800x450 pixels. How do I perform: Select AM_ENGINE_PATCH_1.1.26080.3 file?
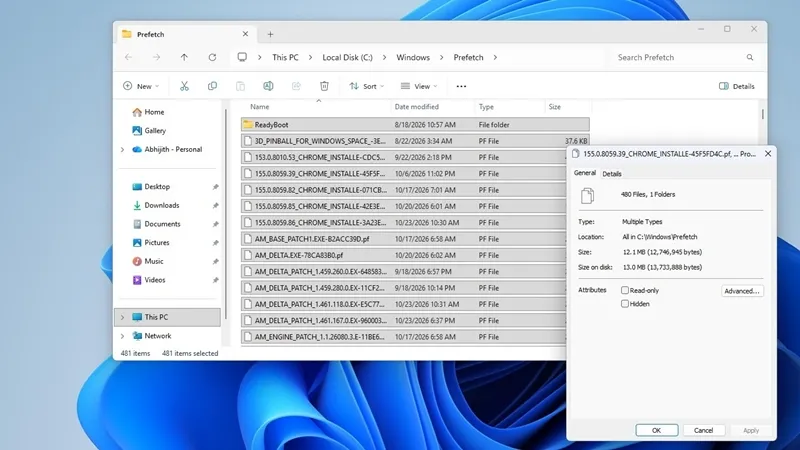[403, 337]
